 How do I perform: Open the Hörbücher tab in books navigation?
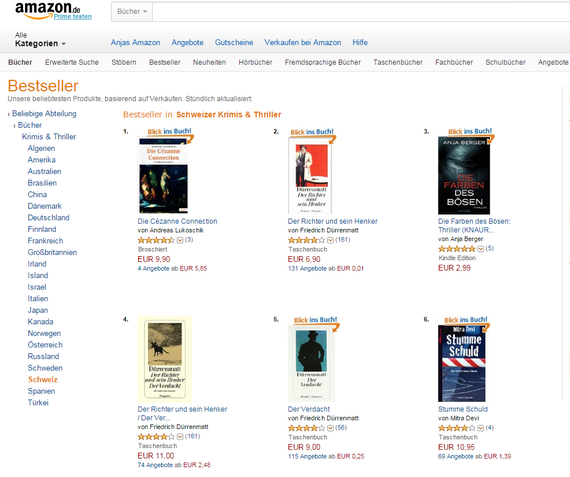coord(255,62)
